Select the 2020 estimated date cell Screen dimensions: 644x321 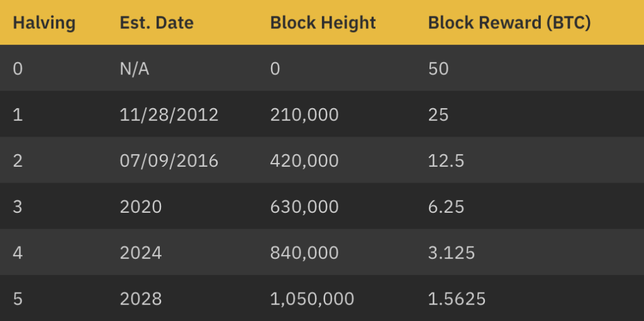141,206
